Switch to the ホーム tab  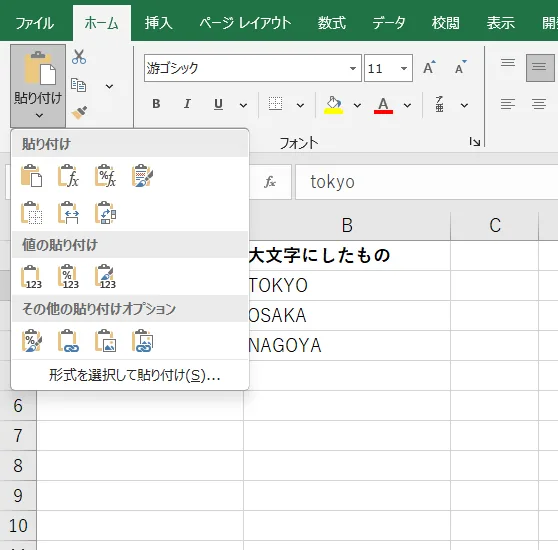[102, 23]
